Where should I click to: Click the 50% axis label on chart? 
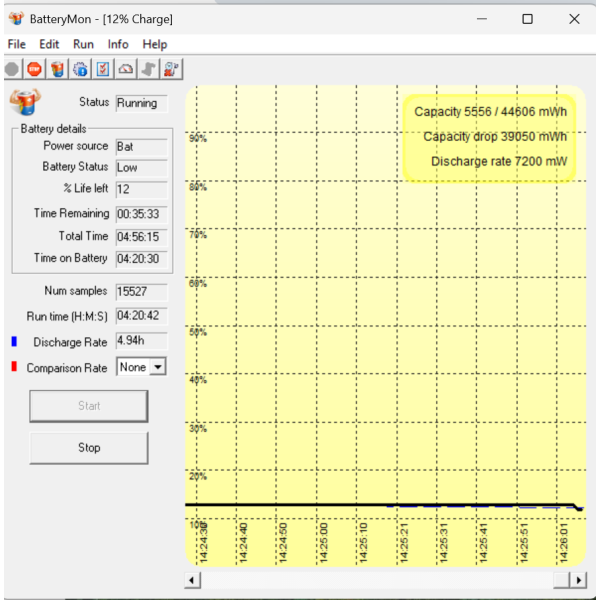click(198, 332)
